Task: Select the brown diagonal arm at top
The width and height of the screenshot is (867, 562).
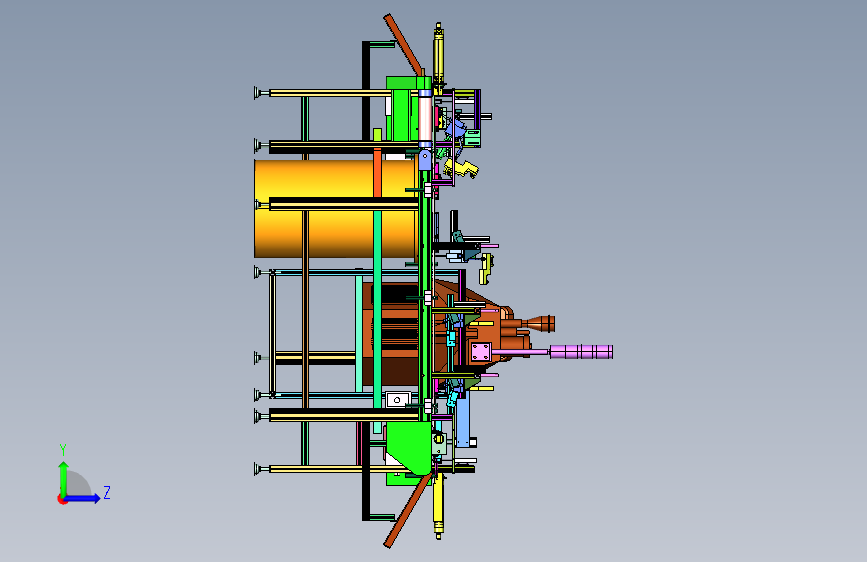Action: [x=404, y=44]
